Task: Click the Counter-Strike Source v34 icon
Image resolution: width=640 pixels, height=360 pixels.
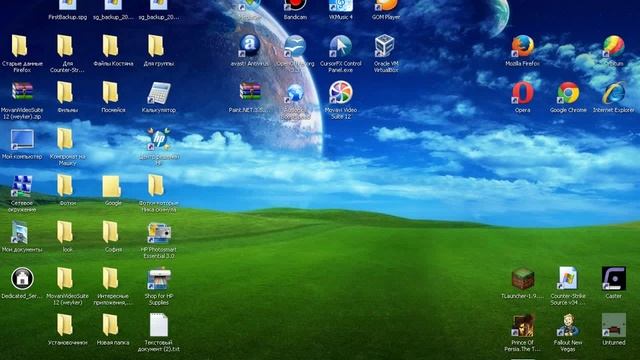Action: click(x=568, y=278)
